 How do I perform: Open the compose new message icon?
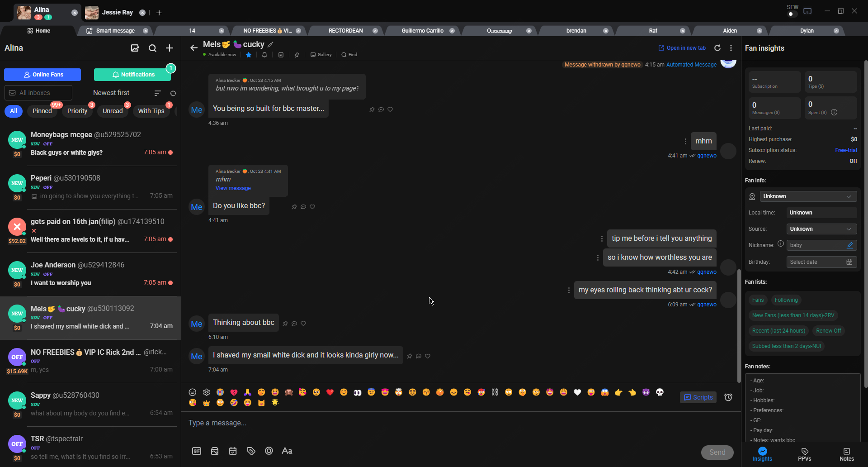[x=135, y=48]
